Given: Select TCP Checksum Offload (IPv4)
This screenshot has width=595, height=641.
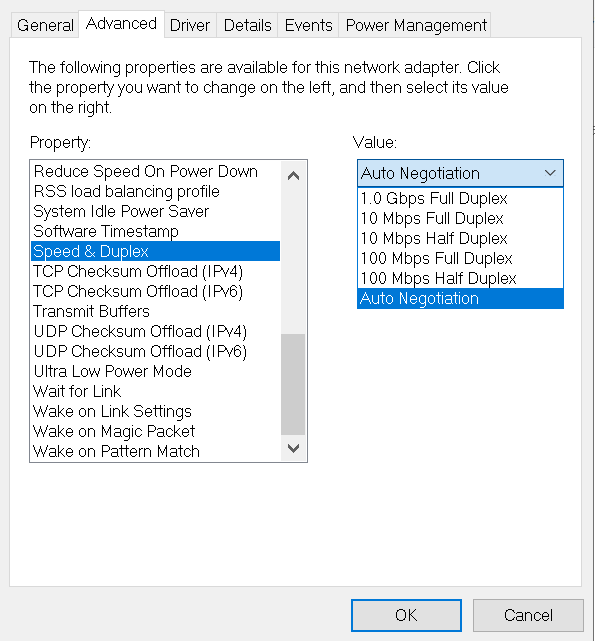Looking at the screenshot, I should click(156, 271).
